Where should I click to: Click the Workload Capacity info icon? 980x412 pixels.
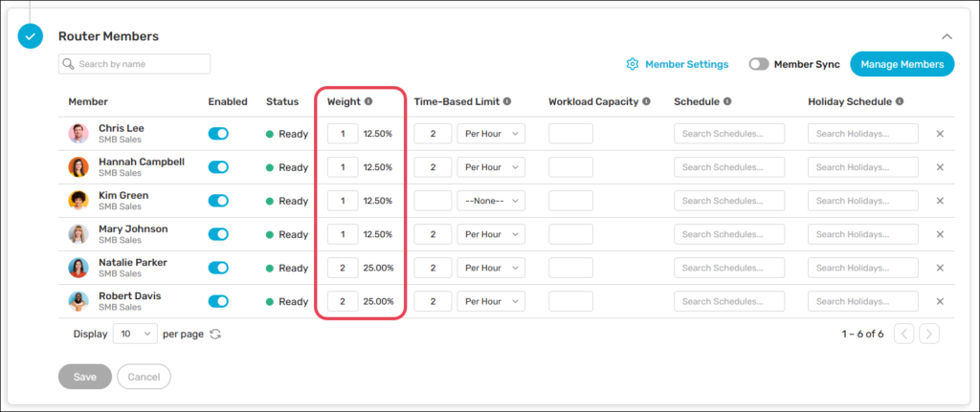[x=647, y=101]
